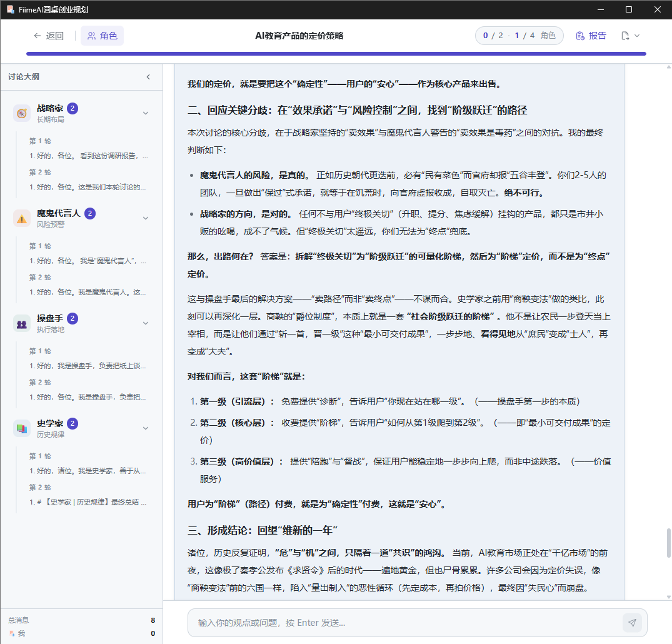Open the 报告 report view
Screen dimensions: 672x644
coord(591,36)
